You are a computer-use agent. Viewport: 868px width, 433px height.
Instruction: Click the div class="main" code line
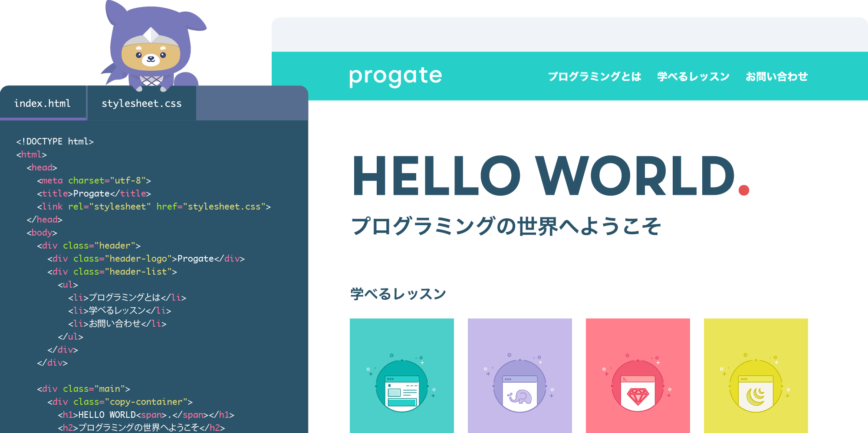(x=83, y=389)
